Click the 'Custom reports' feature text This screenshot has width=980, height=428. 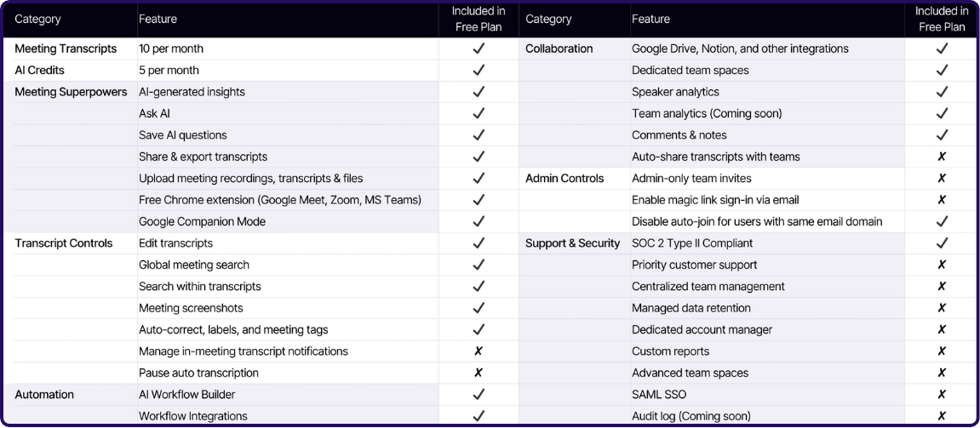click(671, 351)
